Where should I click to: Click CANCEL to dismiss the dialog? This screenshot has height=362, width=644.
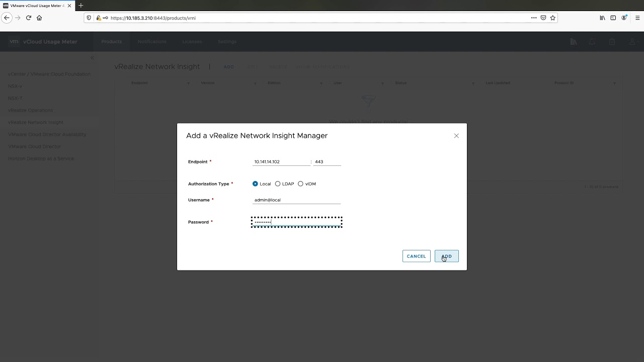tap(416, 256)
